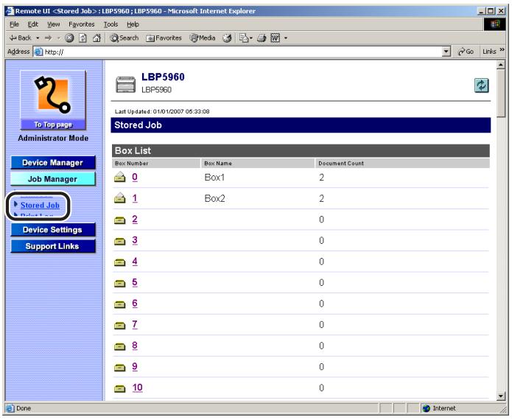This screenshot has height=420, width=512.
Task: Click the closed box icon for box 5
Action: click(120, 284)
